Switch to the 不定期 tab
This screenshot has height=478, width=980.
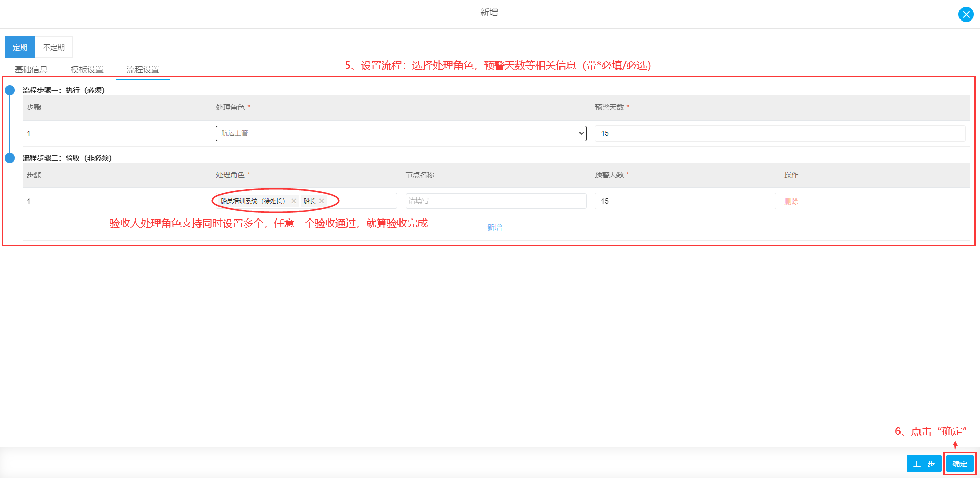point(54,47)
